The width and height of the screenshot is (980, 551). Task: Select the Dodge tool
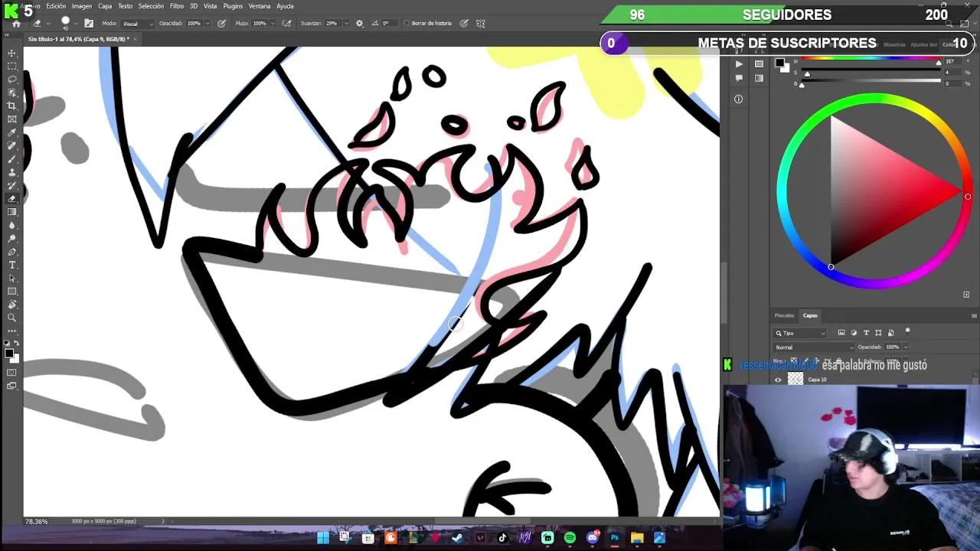pyautogui.click(x=12, y=239)
